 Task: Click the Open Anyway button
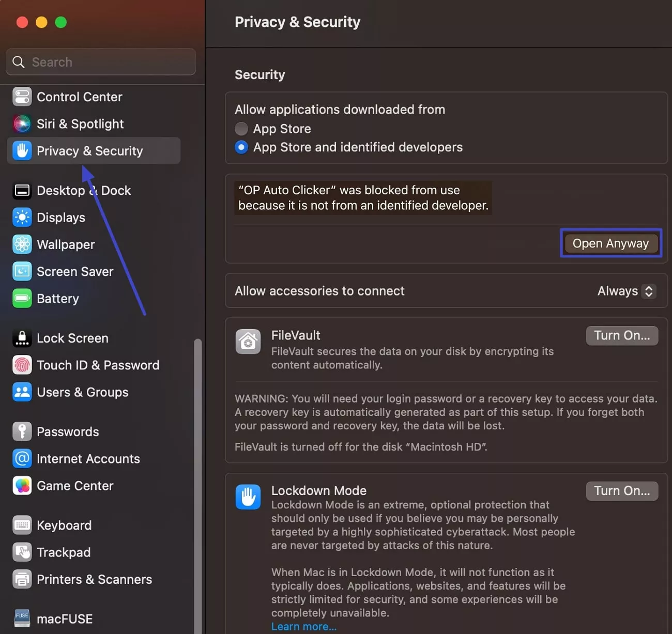tap(610, 243)
